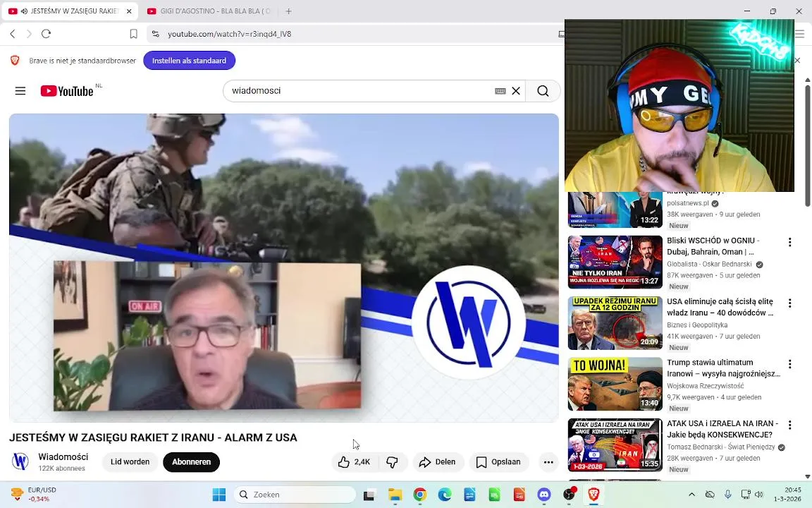Open the Brave browser main menu

[799, 34]
